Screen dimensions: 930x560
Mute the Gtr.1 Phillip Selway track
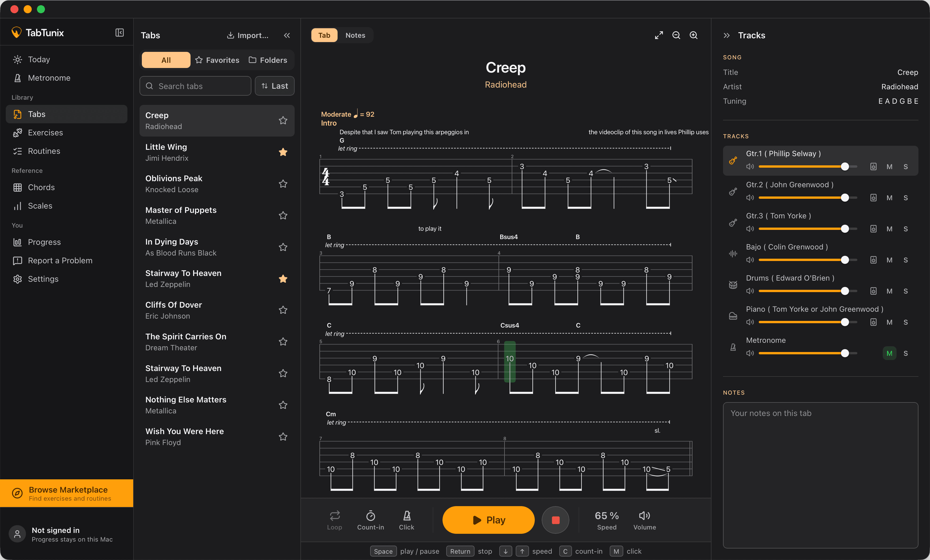point(889,167)
